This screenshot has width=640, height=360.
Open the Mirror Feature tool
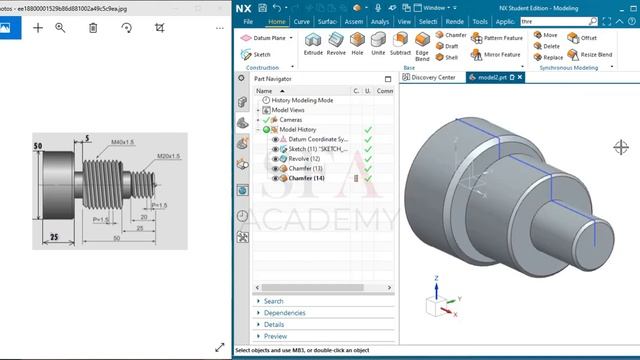click(495, 54)
